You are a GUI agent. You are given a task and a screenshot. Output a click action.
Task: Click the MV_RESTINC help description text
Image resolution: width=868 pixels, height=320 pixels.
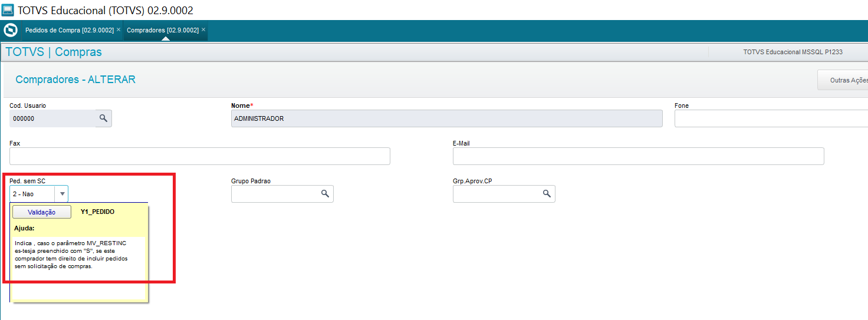tap(71, 255)
